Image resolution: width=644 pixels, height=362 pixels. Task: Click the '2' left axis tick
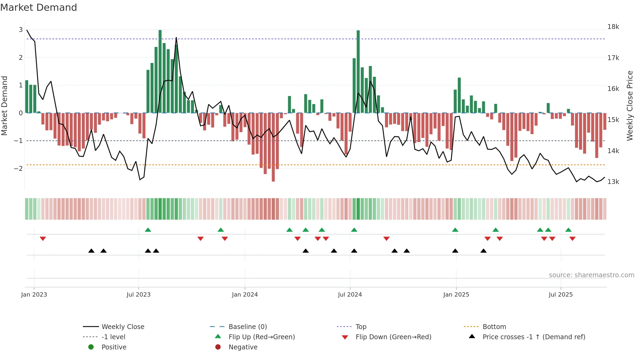[21, 57]
